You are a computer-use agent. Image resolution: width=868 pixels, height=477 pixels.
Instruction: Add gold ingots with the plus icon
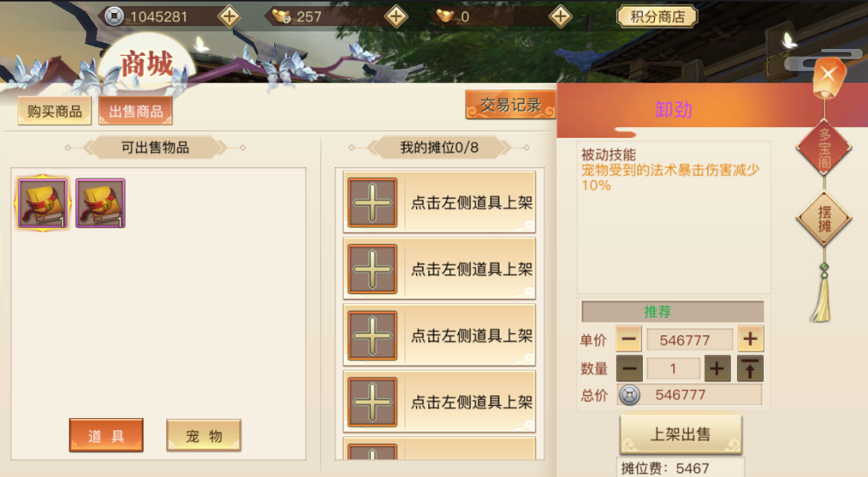pos(560,17)
